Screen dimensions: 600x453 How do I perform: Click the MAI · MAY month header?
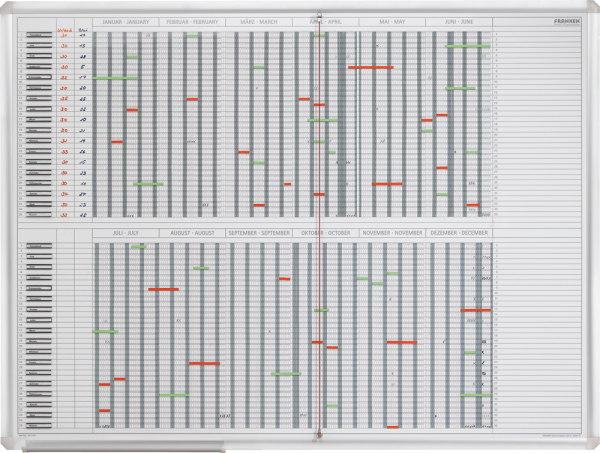point(392,22)
